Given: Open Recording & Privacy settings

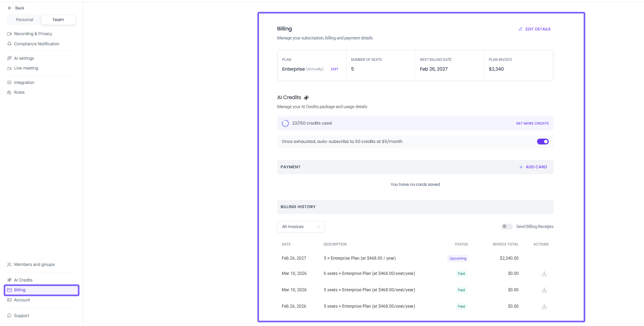Looking at the screenshot, I should 33,34.
